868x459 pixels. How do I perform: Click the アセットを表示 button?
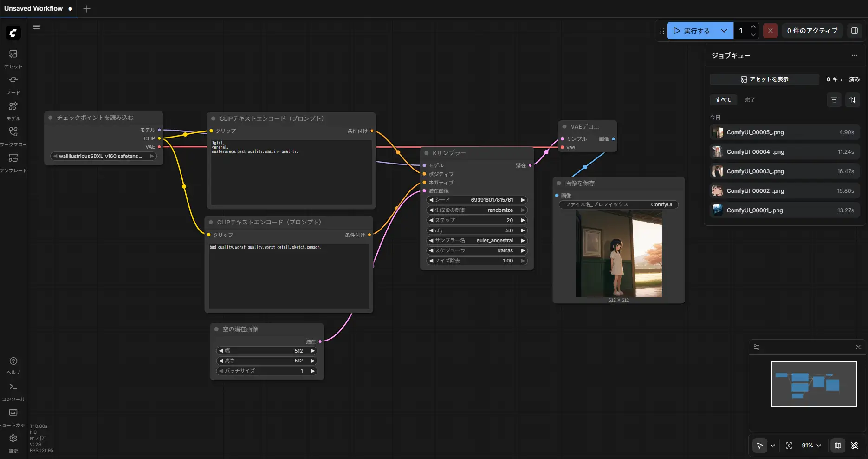pyautogui.click(x=764, y=79)
